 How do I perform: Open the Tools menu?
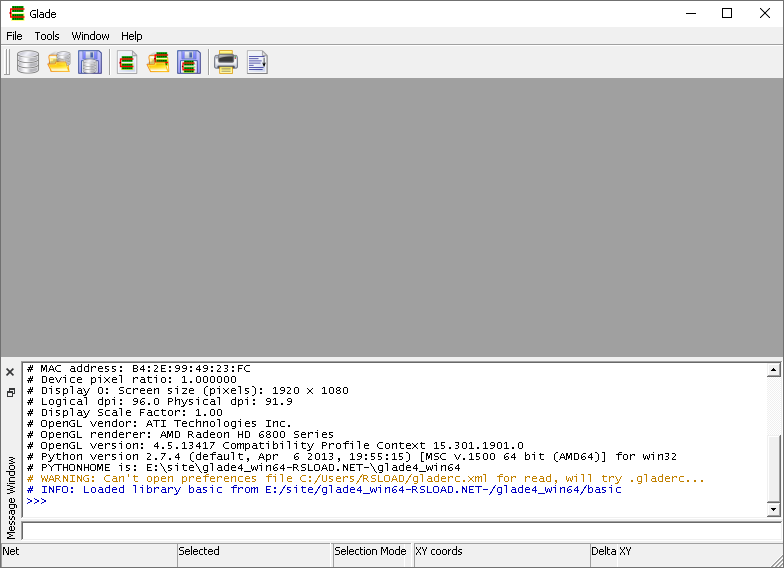[x=47, y=36]
